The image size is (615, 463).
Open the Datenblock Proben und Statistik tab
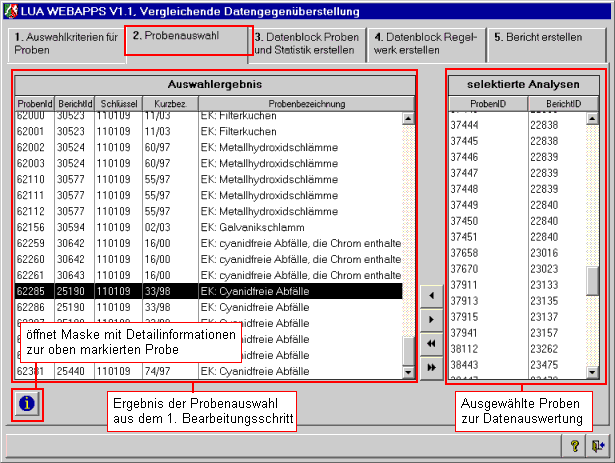click(306, 43)
